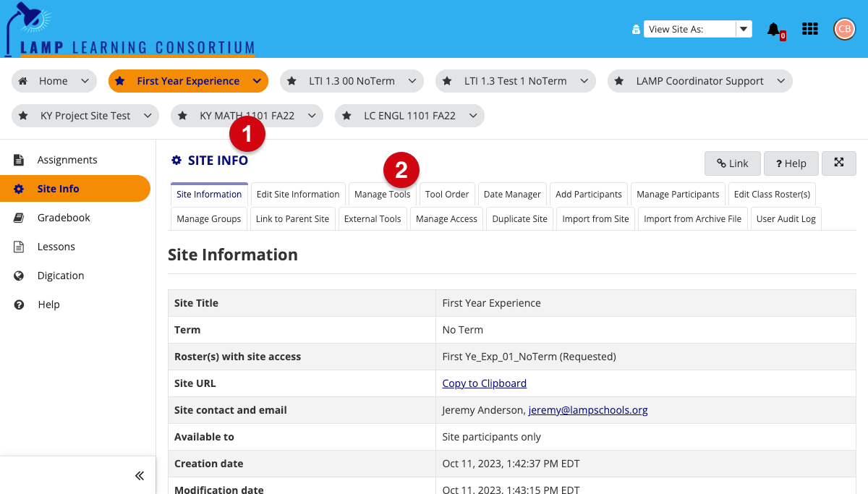The width and height of the screenshot is (868, 494).
Task: Open the notifications bell icon
Action: (773, 29)
